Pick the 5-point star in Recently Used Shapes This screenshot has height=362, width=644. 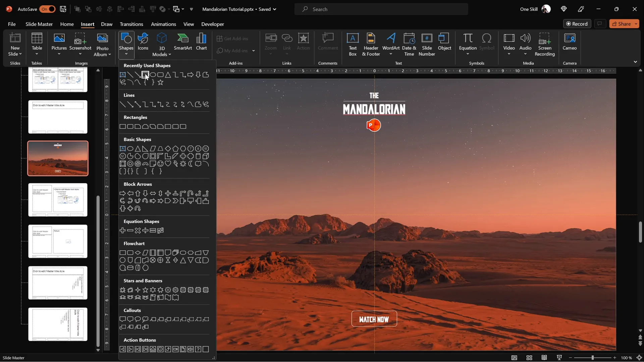(161, 82)
